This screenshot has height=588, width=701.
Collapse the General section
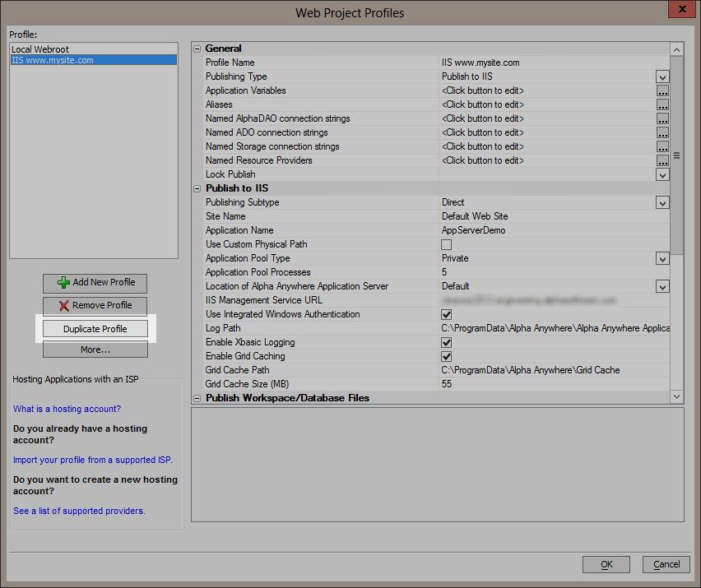point(197,49)
